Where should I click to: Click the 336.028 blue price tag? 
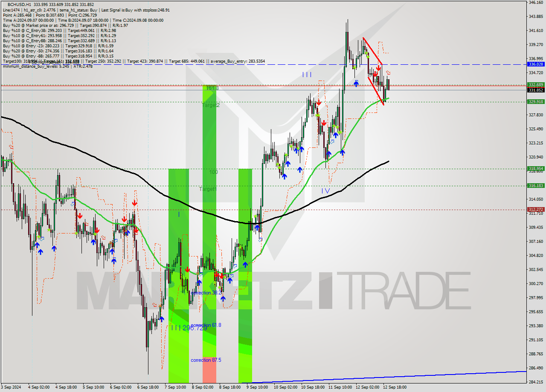pyautogui.click(x=536, y=64)
